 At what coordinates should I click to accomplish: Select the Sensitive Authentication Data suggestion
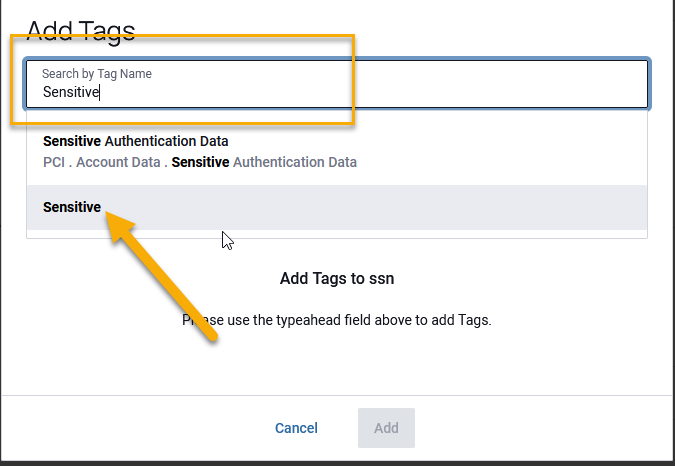tap(337, 151)
